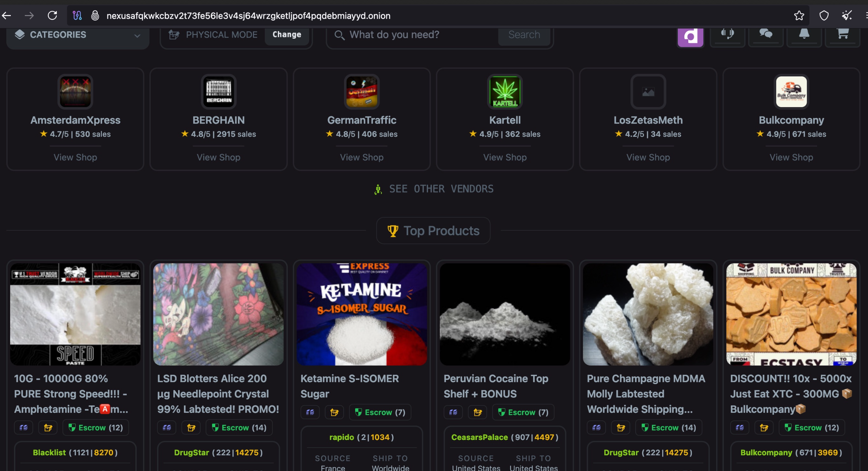The width and height of the screenshot is (868, 471).
Task: Open the Kartell shop logo thumbnail
Action: [x=505, y=91]
